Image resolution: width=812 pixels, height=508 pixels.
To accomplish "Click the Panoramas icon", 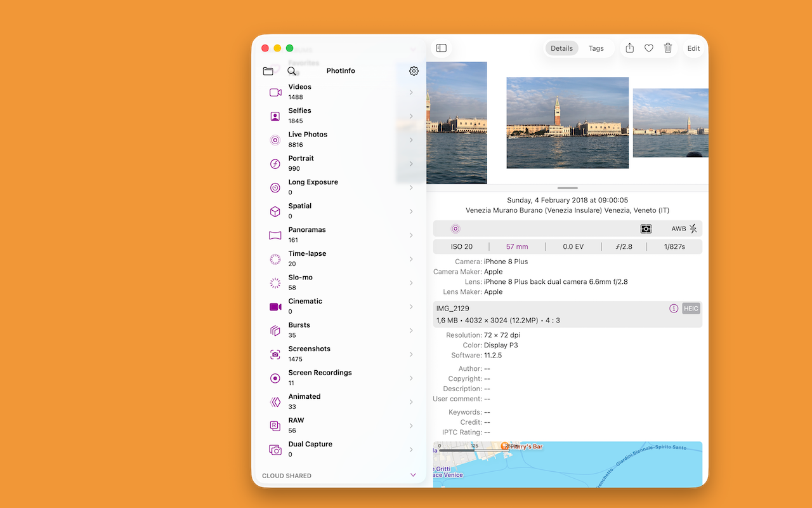I will tap(275, 235).
